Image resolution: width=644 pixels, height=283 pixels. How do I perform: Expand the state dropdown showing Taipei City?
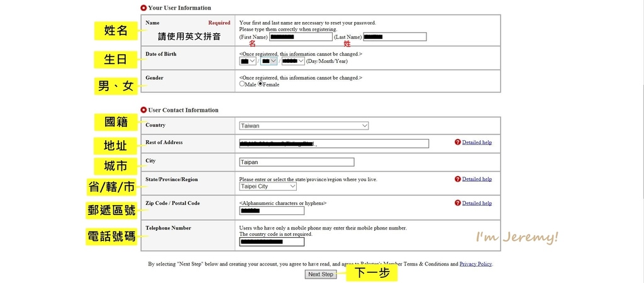pyautogui.click(x=268, y=187)
